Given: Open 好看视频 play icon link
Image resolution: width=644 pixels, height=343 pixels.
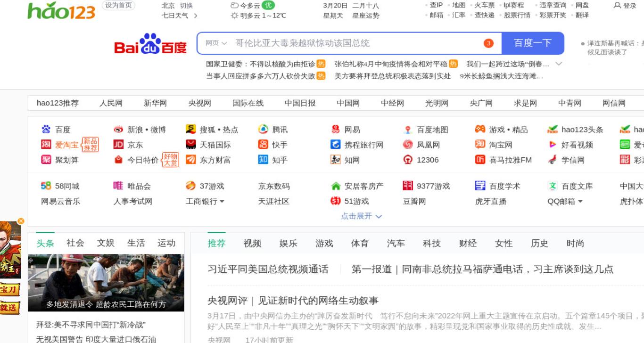Looking at the screenshot, I should click(553, 145).
